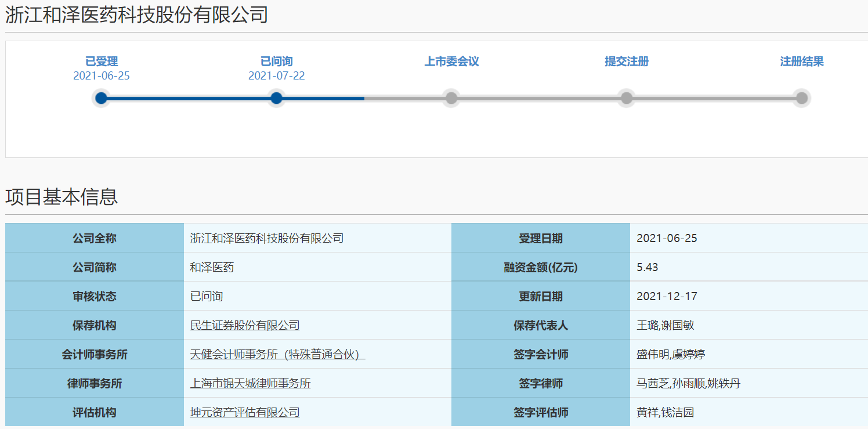Open the 天健会计师事务所 accounting firm link
This screenshot has height=429, width=868.
pos(277,355)
